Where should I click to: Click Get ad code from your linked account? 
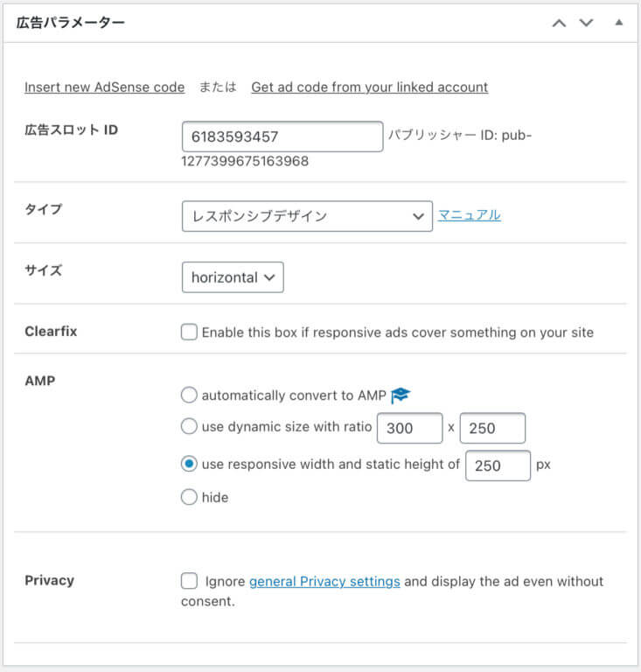370,87
